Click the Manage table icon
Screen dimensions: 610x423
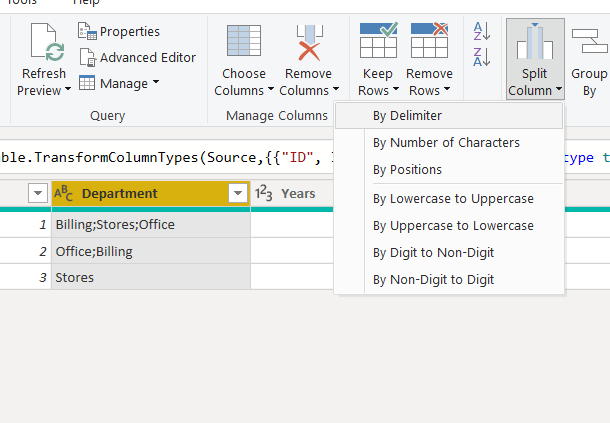(x=87, y=83)
